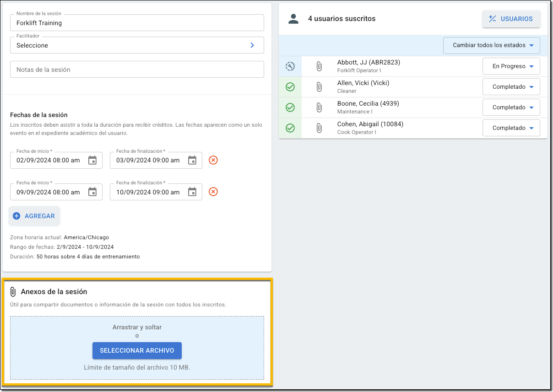This screenshot has height=392, width=553.
Task: Open calendar for 09/09/2024 start date
Action: point(92,192)
